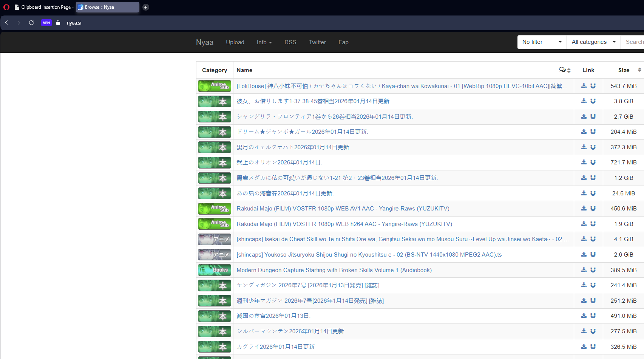The width and height of the screenshot is (644, 359).
Task: Toggle the VPN badge in address bar
Action: point(46,23)
